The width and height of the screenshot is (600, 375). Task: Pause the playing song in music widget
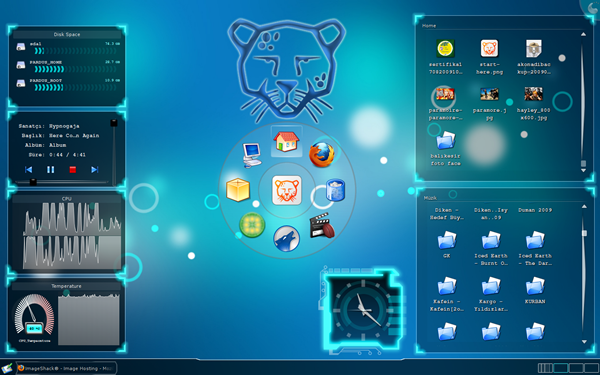click(51, 170)
